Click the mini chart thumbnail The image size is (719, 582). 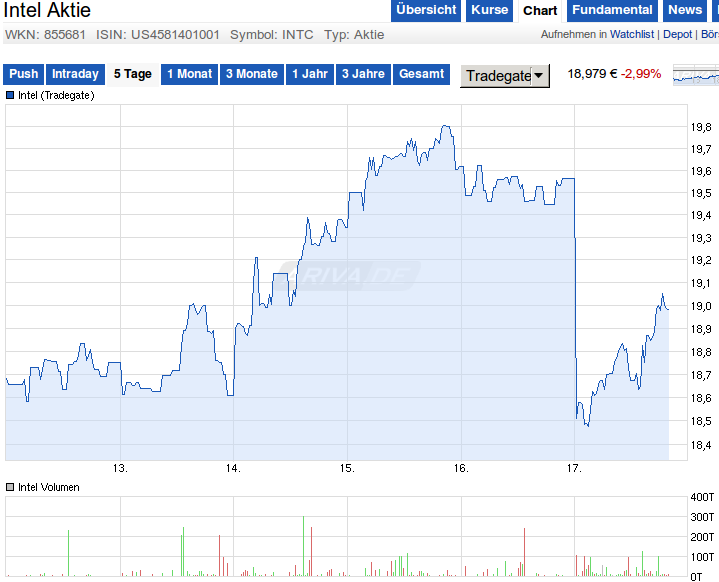pyautogui.click(x=696, y=75)
